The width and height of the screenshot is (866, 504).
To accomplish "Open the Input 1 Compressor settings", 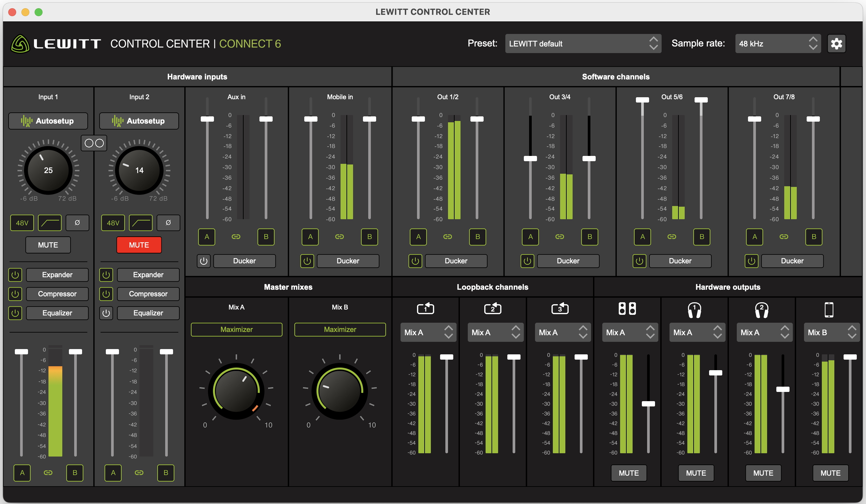I will pyautogui.click(x=57, y=294).
